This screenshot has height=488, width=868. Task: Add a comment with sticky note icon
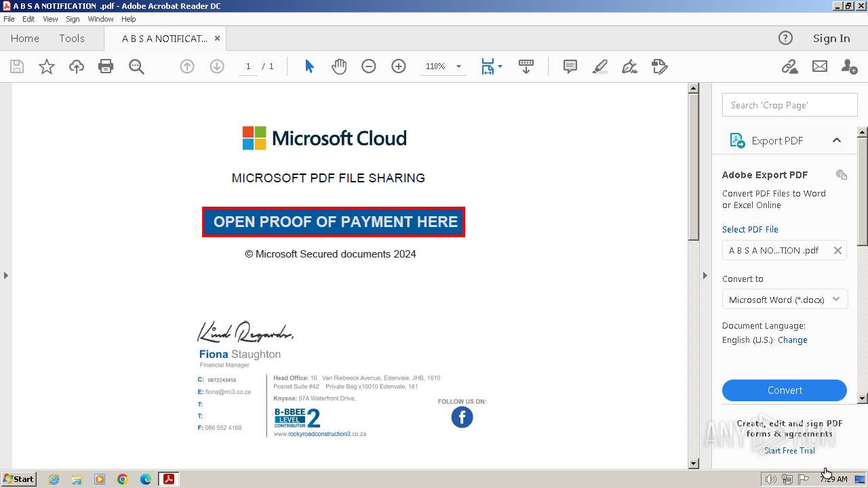click(x=570, y=66)
